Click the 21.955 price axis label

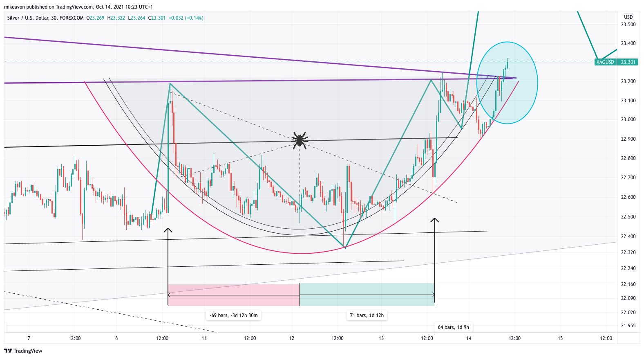(628, 326)
